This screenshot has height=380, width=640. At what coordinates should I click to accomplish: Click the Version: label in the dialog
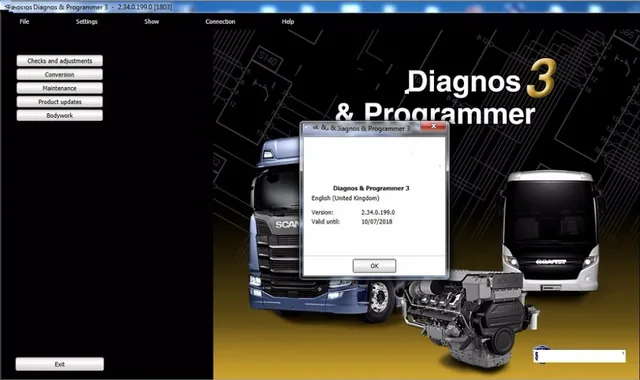pyautogui.click(x=322, y=212)
